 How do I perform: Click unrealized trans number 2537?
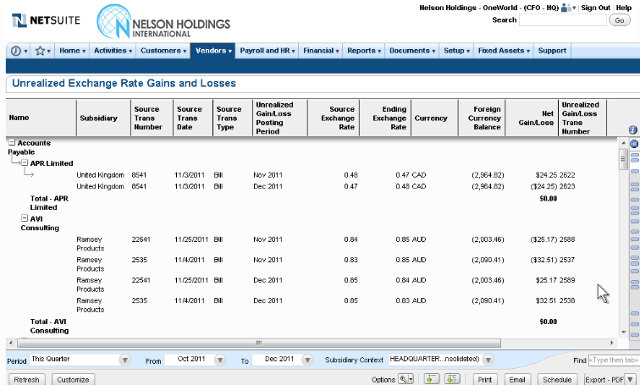coord(567,260)
